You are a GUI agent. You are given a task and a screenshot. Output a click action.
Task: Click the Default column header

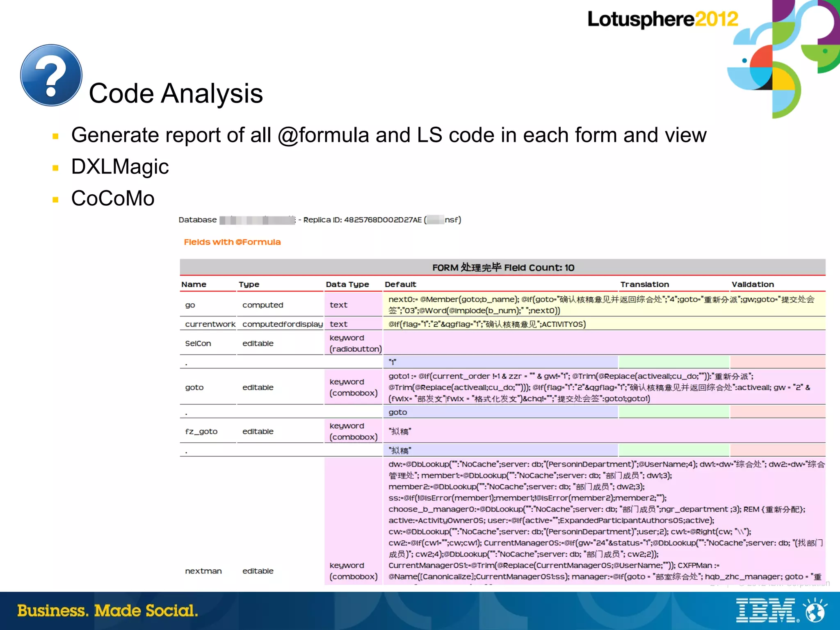click(x=400, y=284)
